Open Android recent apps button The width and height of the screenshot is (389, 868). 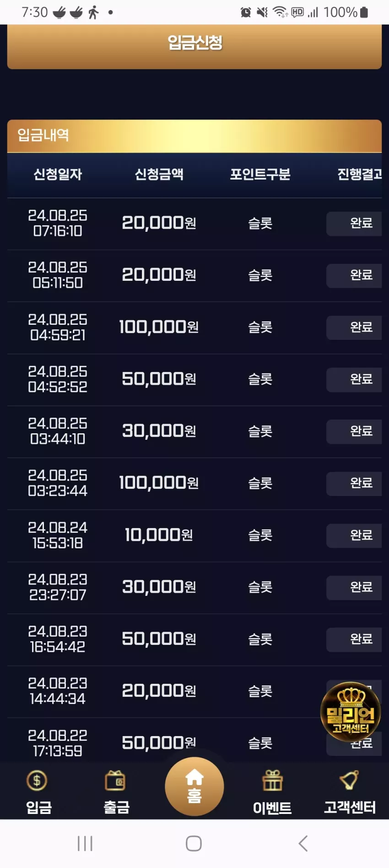tap(85, 843)
